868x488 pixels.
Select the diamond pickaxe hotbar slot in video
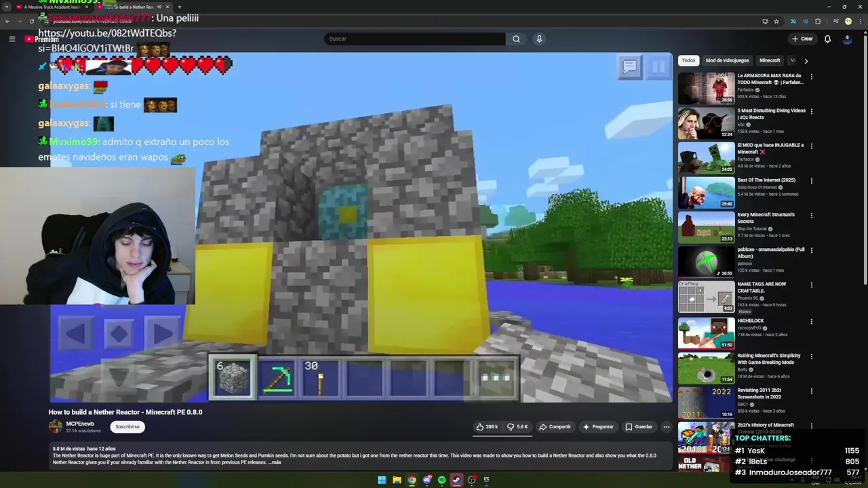(x=276, y=377)
